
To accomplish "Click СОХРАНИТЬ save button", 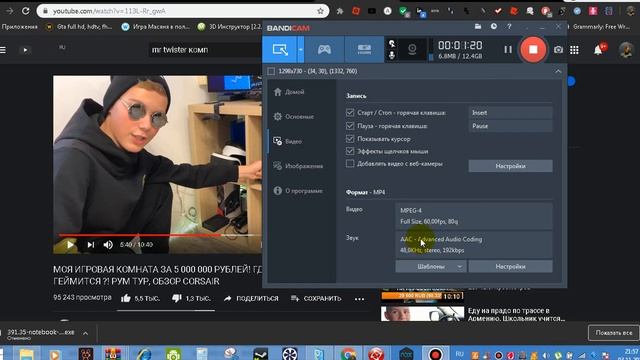I will (x=316, y=299).
